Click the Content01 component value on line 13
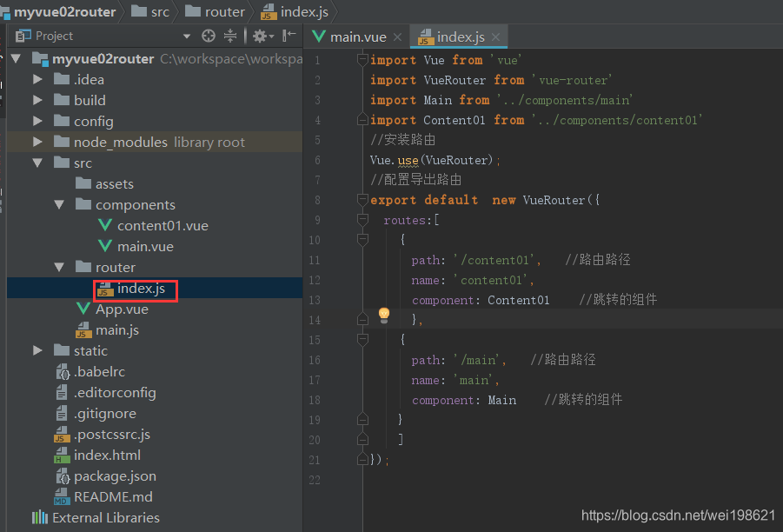Image resolution: width=783 pixels, height=532 pixels. [x=518, y=300]
